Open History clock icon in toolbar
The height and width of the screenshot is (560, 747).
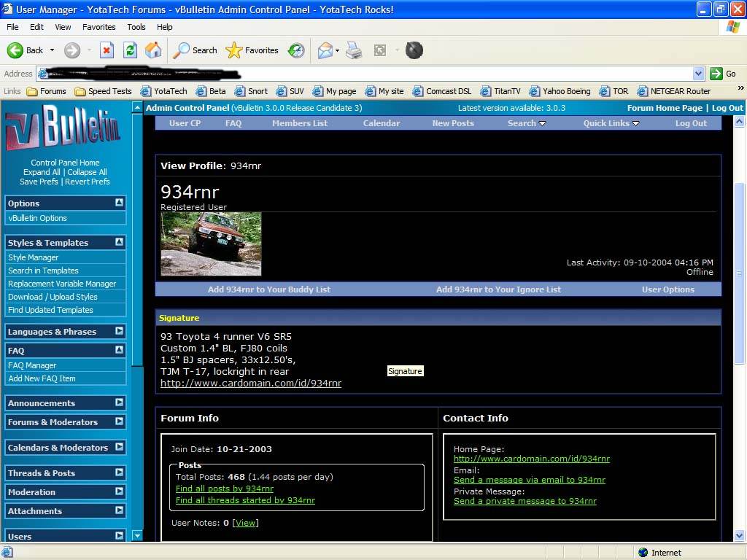click(296, 50)
